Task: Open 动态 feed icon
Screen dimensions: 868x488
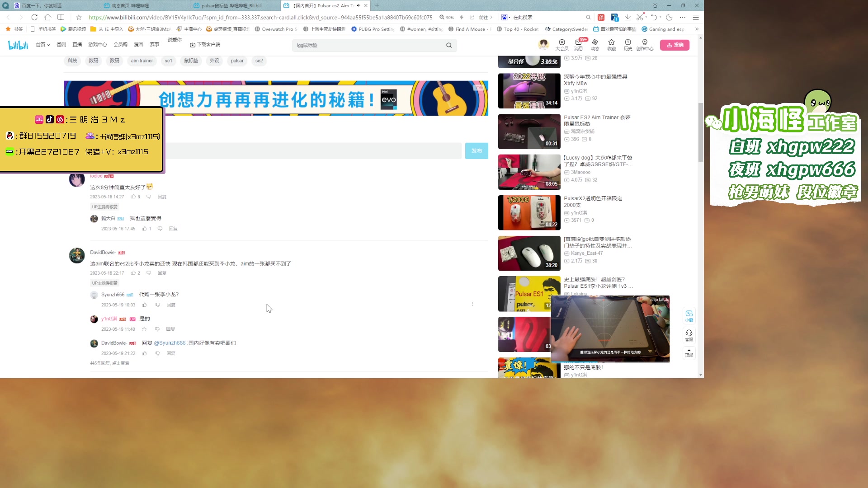Action: (x=595, y=45)
